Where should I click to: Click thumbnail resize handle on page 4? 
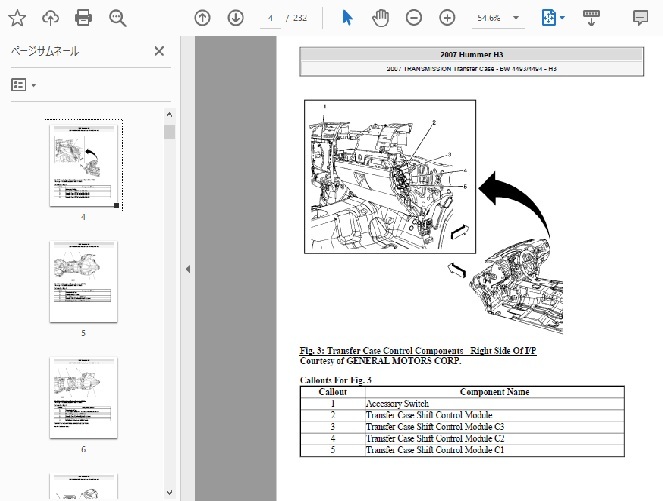(117, 205)
